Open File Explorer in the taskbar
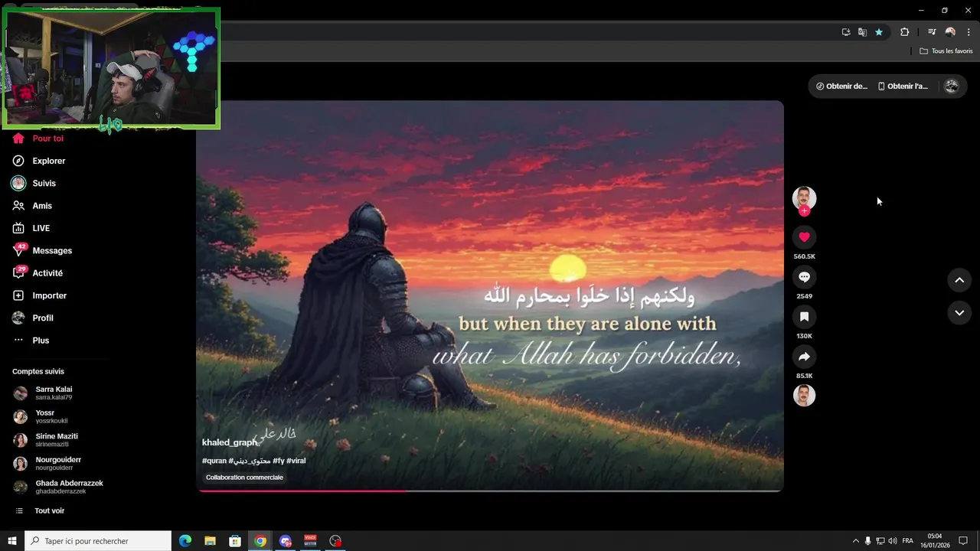 [x=211, y=541]
